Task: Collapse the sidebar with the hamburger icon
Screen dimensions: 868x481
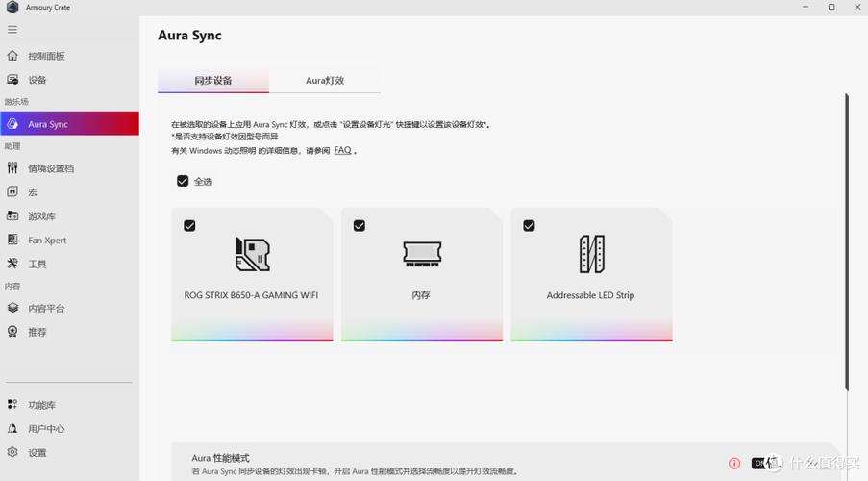Action: coord(12,30)
